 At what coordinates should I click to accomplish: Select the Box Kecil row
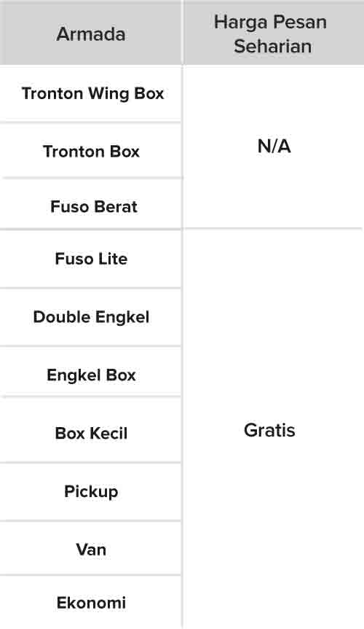click(90, 433)
